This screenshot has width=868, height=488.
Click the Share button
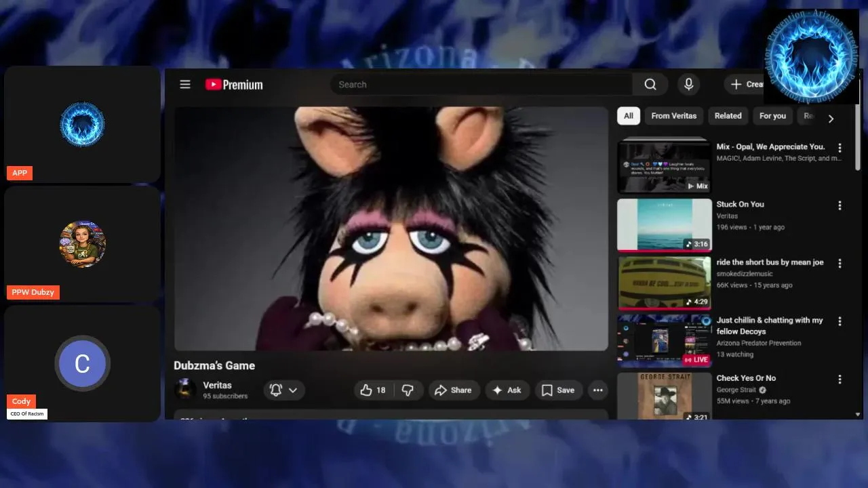pos(453,390)
